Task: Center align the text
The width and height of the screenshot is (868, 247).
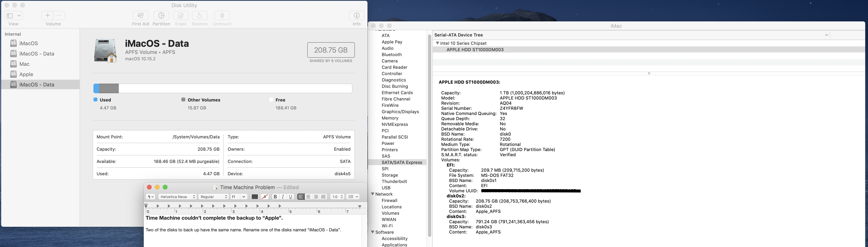Action: [x=308, y=197]
